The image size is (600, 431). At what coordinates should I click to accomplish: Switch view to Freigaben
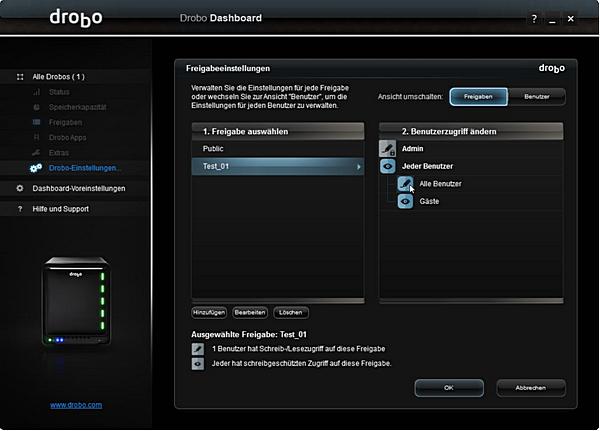pyautogui.click(x=478, y=96)
